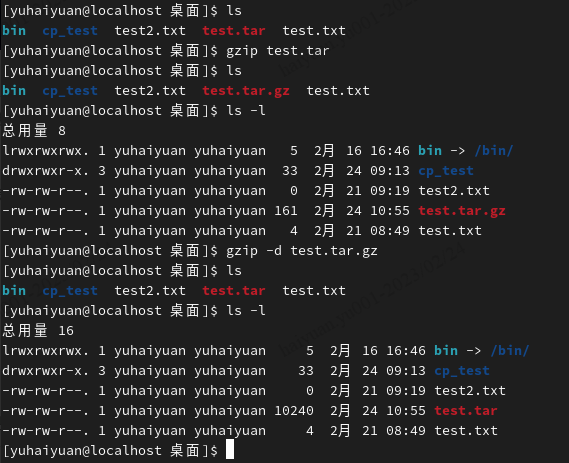Click the 总用量 16 line
This screenshot has height=463, width=569.
click(x=38, y=331)
